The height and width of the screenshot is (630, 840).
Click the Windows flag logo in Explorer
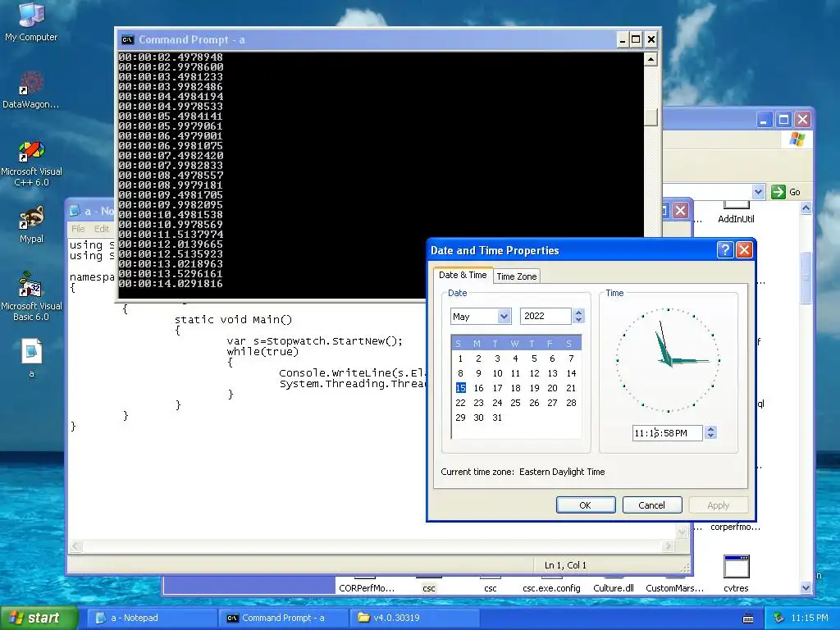pyautogui.click(x=797, y=139)
